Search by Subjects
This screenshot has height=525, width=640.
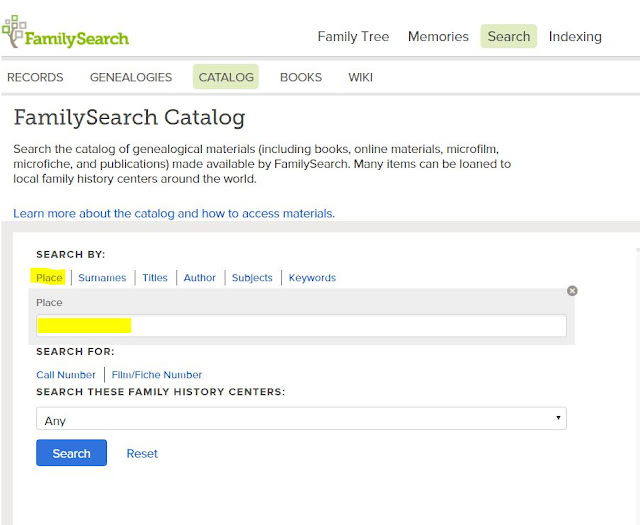252,278
